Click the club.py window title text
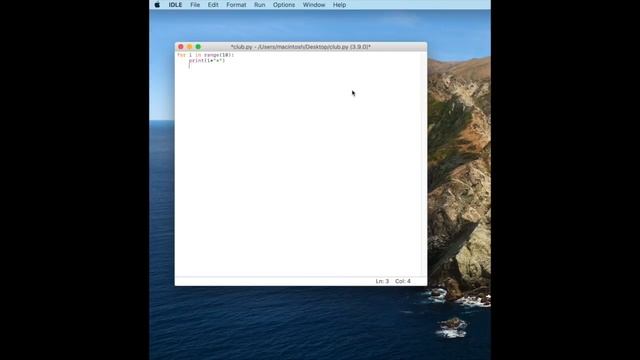The width and height of the screenshot is (640, 360). [x=300, y=47]
